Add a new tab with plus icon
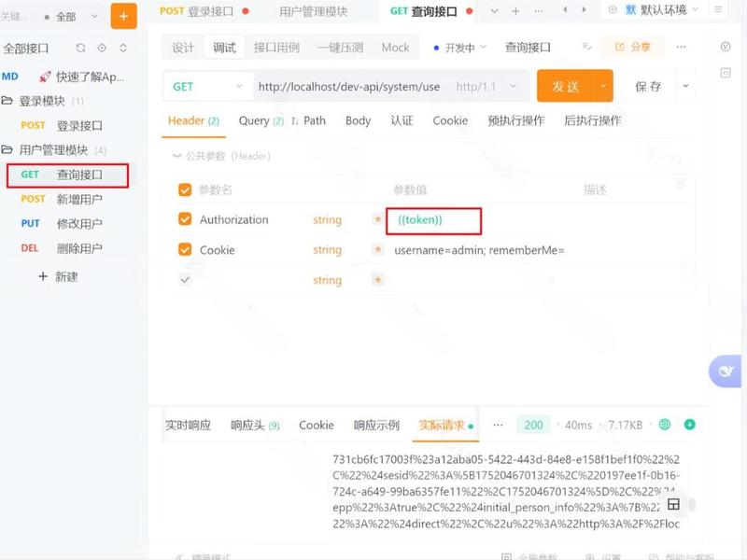 (515, 11)
